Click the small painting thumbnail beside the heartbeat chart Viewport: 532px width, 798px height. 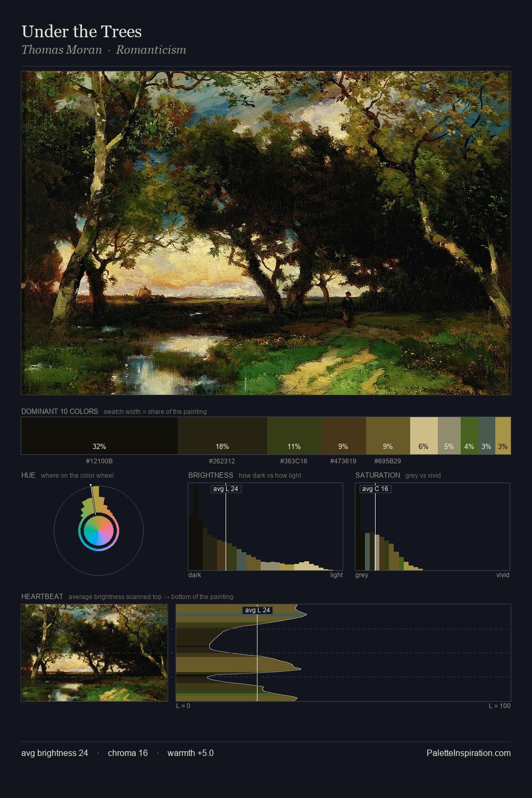point(94,653)
